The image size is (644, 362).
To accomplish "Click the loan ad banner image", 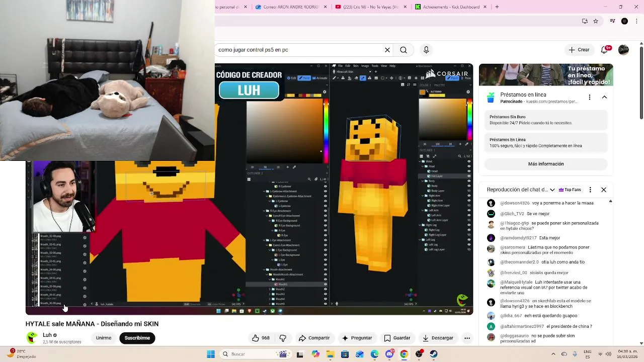I will (x=546, y=75).
